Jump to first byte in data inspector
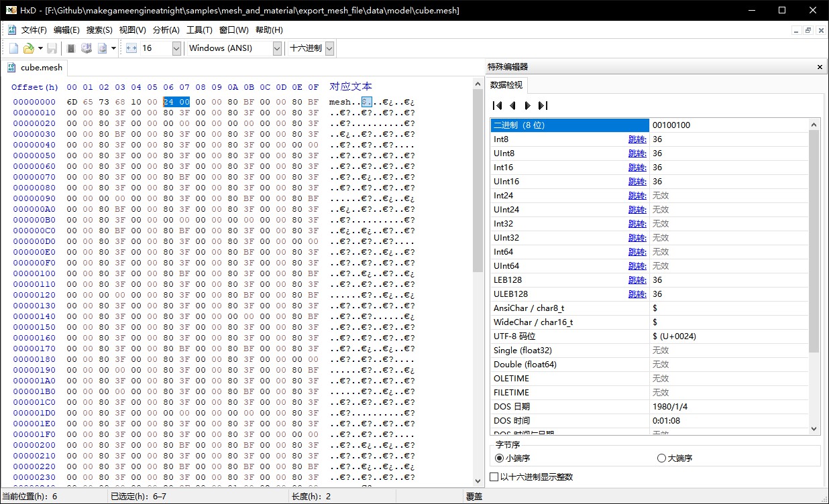 click(x=497, y=105)
